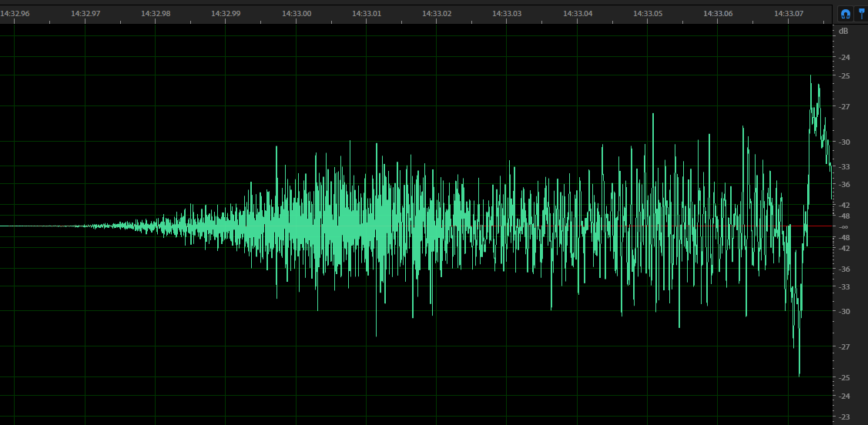Click the 14:33.06 label on the time ruler
This screenshot has height=425, width=868.
click(x=718, y=13)
